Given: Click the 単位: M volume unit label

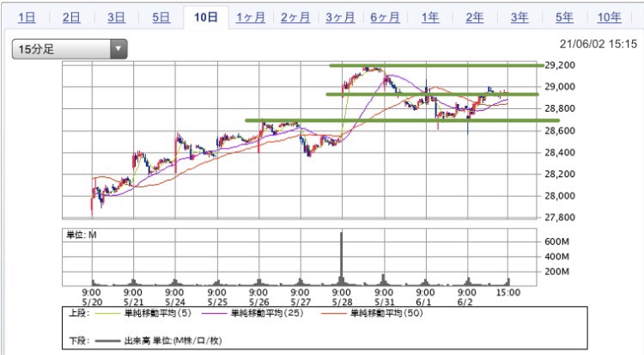Looking at the screenshot, I should point(82,235).
